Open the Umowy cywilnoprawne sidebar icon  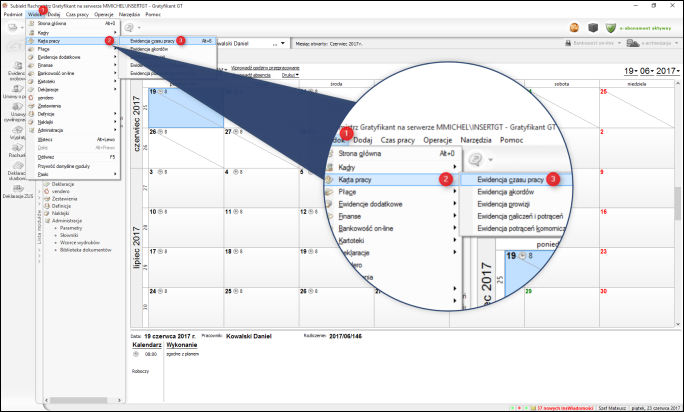click(17, 106)
